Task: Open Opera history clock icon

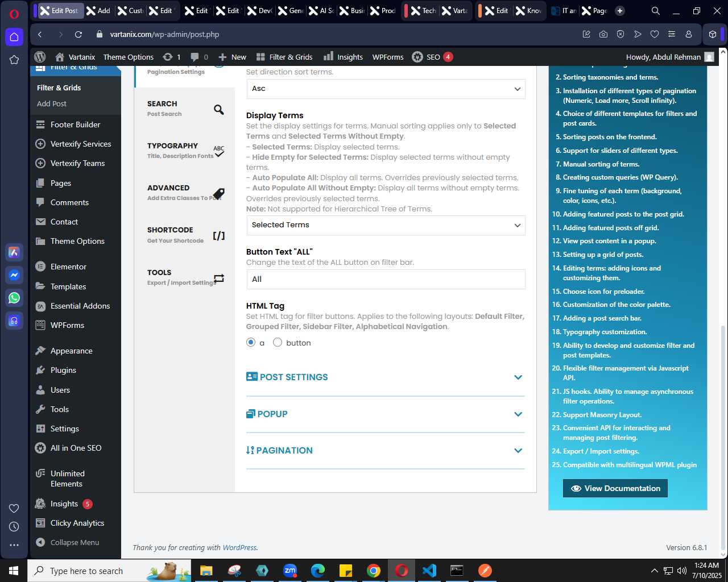Action: click(x=14, y=527)
